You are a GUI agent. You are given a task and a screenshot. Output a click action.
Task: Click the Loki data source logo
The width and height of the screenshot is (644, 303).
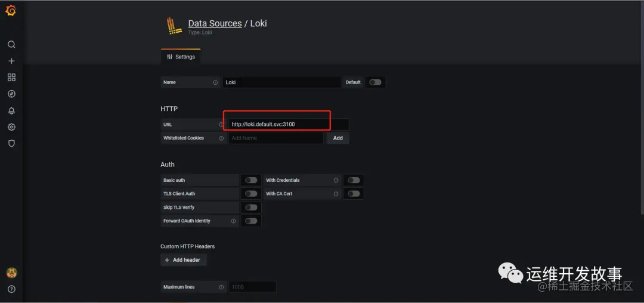174,25
